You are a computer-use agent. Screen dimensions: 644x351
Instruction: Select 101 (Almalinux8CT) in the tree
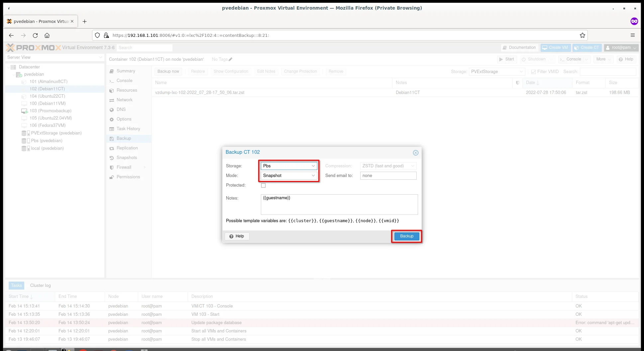[48, 82]
